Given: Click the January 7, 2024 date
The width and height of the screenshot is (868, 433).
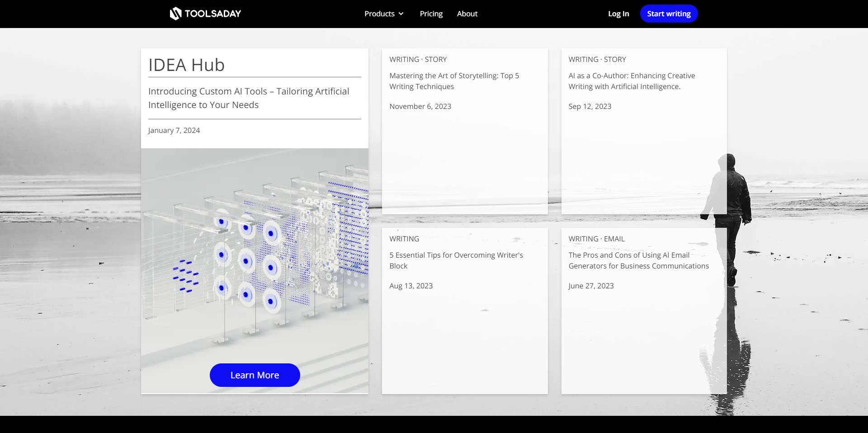Looking at the screenshot, I should click(x=174, y=130).
